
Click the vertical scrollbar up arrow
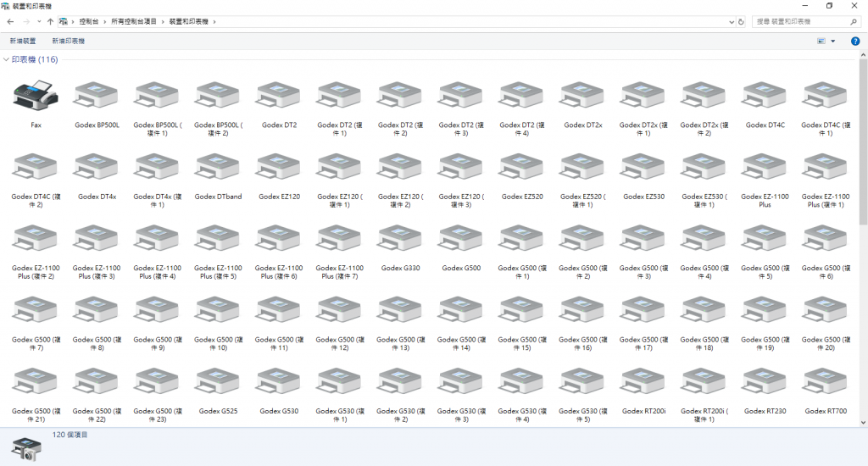point(863,54)
